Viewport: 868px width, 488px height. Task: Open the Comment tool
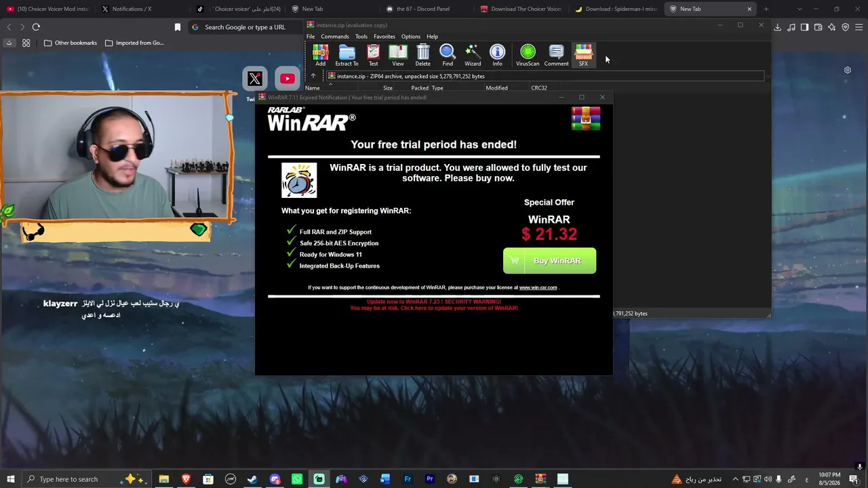[x=556, y=55]
